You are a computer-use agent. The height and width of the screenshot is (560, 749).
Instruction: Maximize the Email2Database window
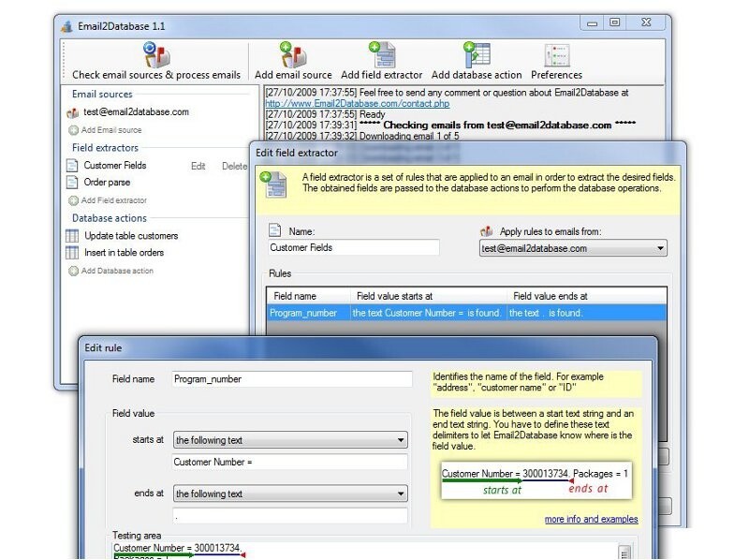coord(615,22)
